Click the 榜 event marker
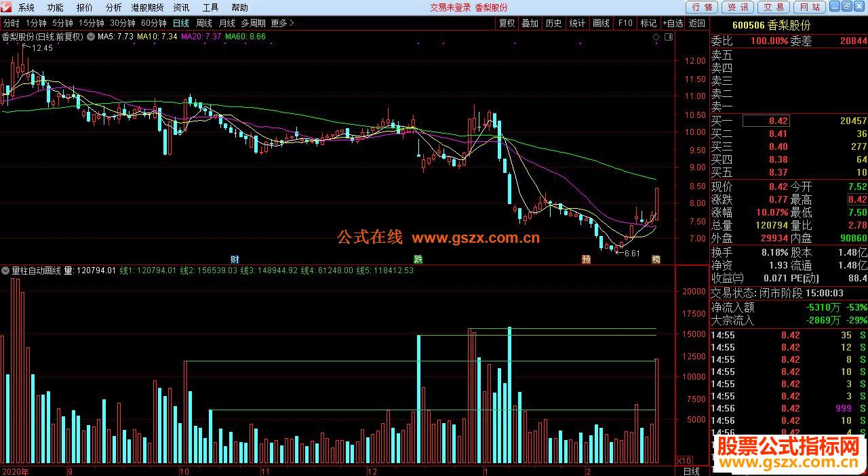The width and height of the screenshot is (868, 476). (x=656, y=259)
